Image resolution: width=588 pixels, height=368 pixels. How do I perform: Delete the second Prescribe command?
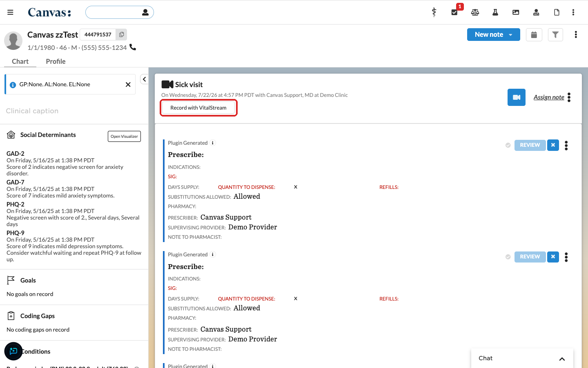(553, 257)
